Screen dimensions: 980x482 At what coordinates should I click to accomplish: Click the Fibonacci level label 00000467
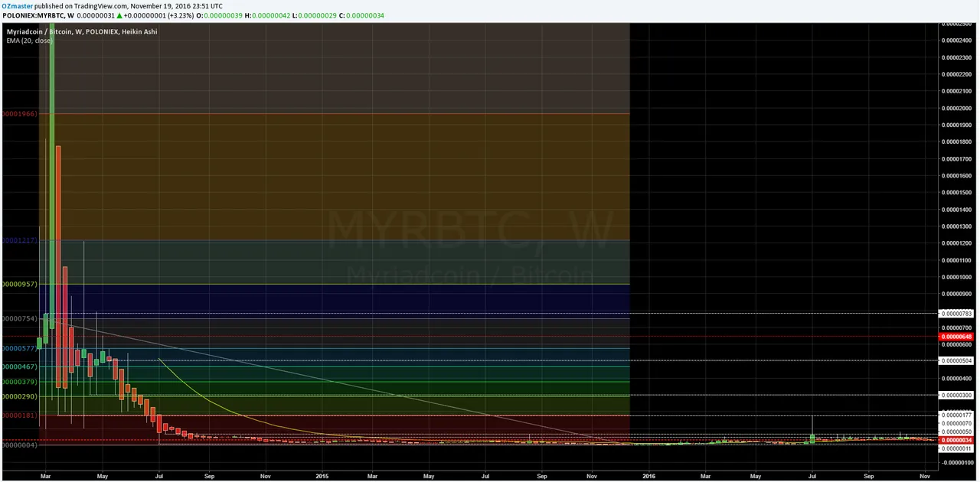point(18,366)
